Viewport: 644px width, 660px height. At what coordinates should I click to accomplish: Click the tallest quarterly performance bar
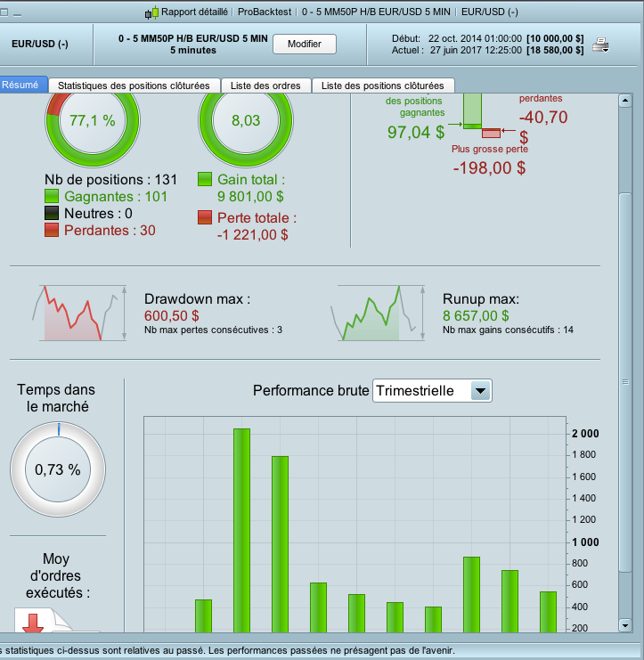tap(242, 530)
